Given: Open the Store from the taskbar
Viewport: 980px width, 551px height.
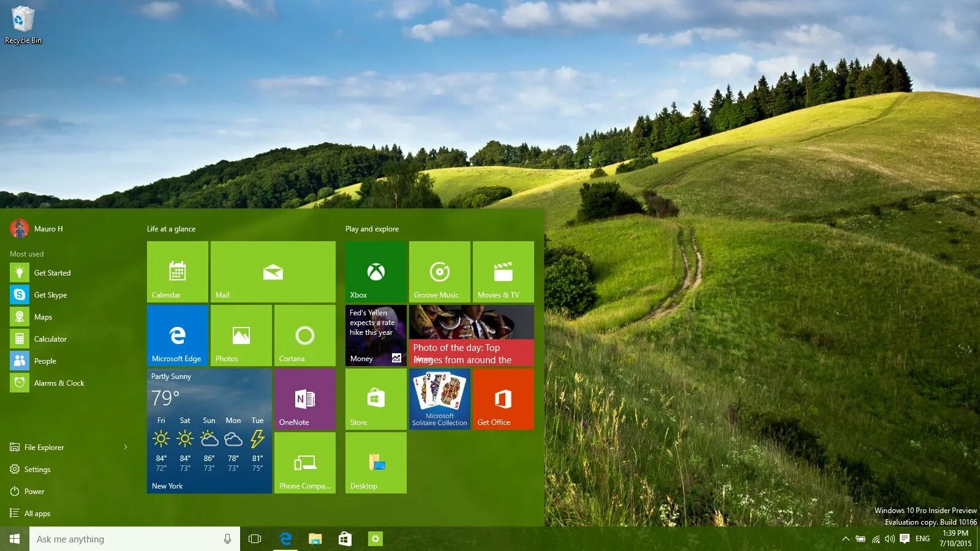Looking at the screenshot, I should (x=345, y=539).
